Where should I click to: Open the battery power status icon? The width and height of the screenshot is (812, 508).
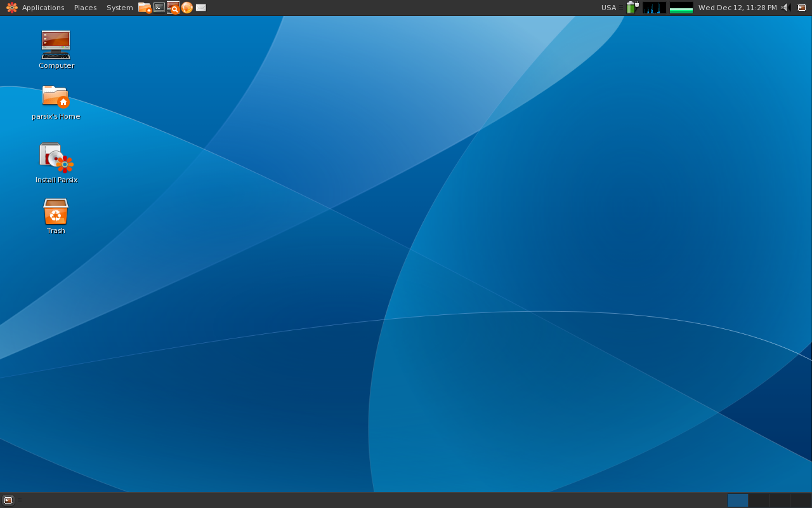coord(632,8)
